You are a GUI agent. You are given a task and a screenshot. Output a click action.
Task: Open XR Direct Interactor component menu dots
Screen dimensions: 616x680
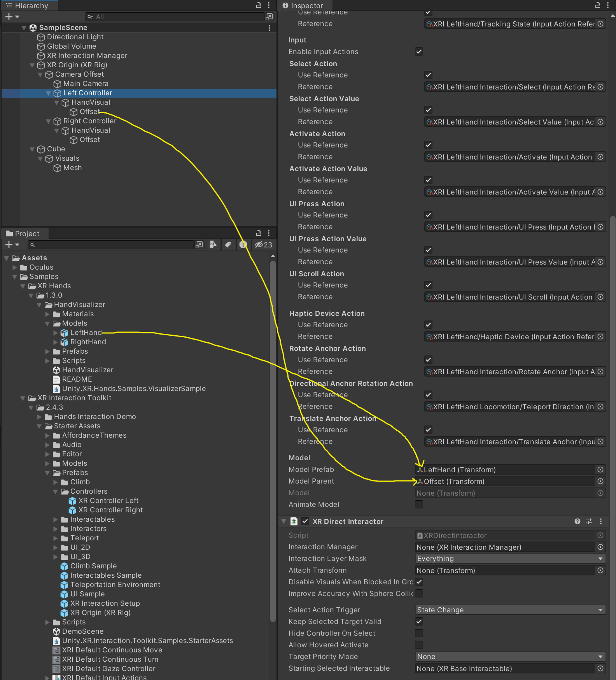(x=601, y=521)
